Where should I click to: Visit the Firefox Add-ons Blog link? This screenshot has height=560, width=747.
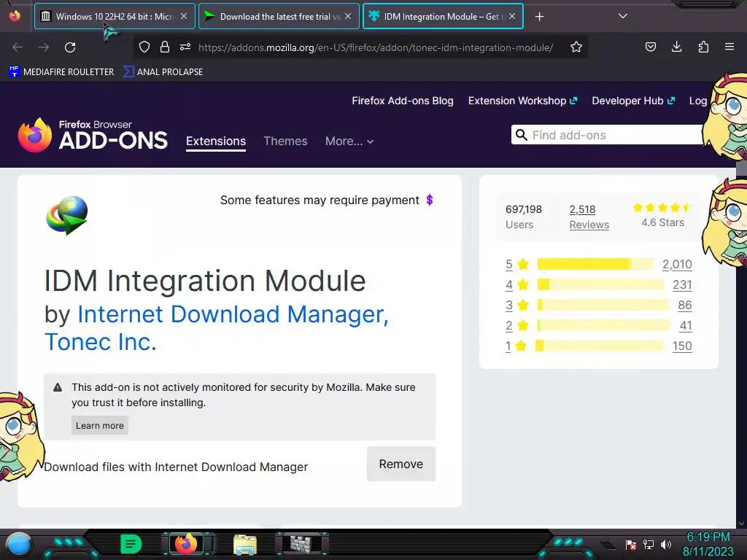(403, 101)
